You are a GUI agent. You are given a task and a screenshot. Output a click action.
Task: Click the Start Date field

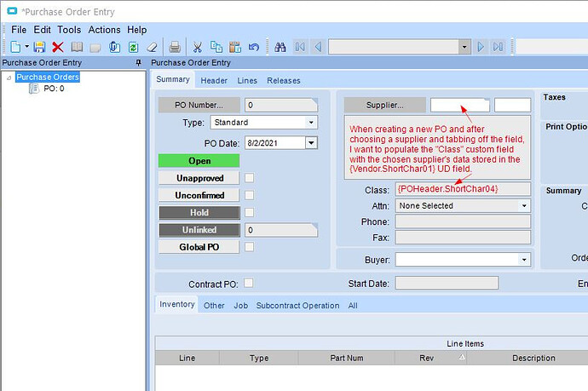447,284
